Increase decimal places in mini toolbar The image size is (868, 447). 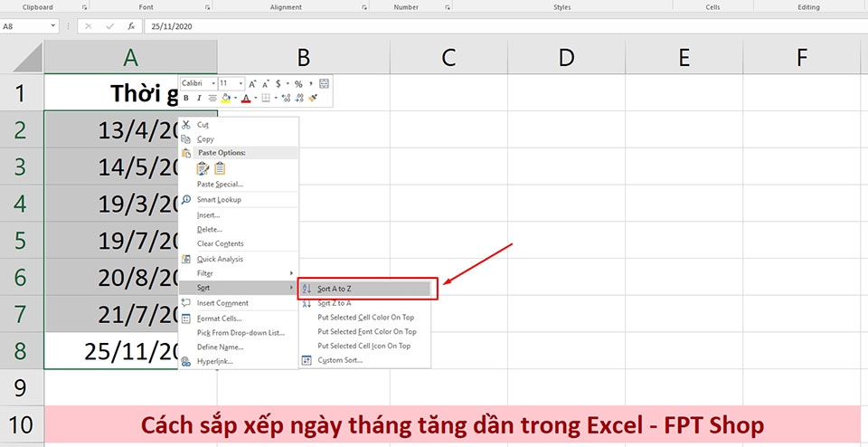[286, 98]
